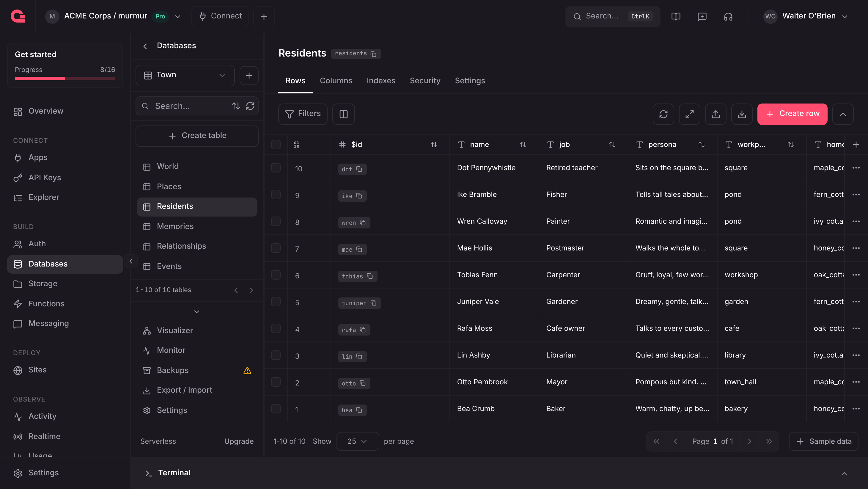Refresh the tables list in the sidebar search
The image size is (868, 489).
point(250,106)
